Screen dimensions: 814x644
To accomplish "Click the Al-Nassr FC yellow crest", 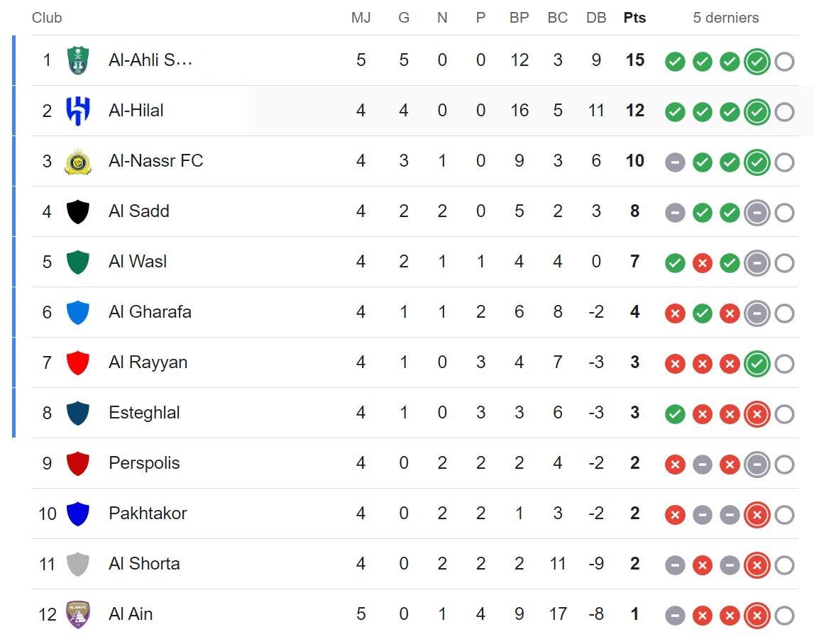I will tap(77, 162).
